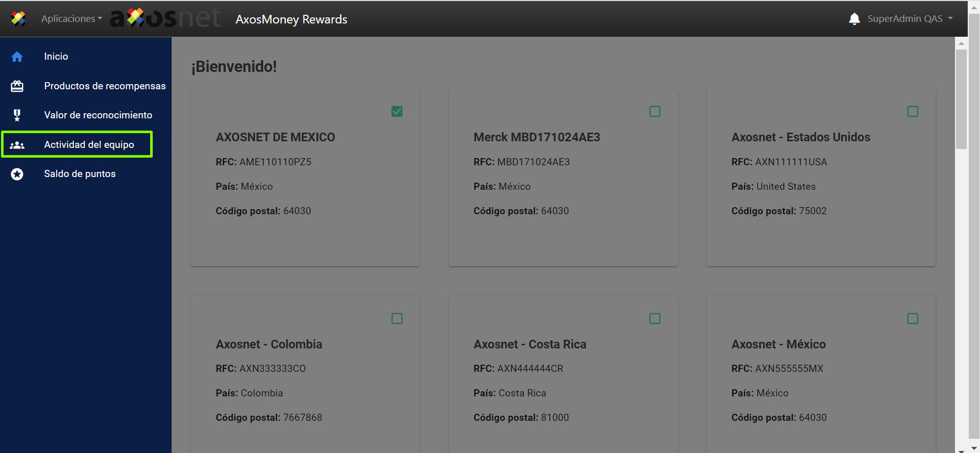
Task: Open the SuperAdmin QAS user menu
Action: coord(910,19)
